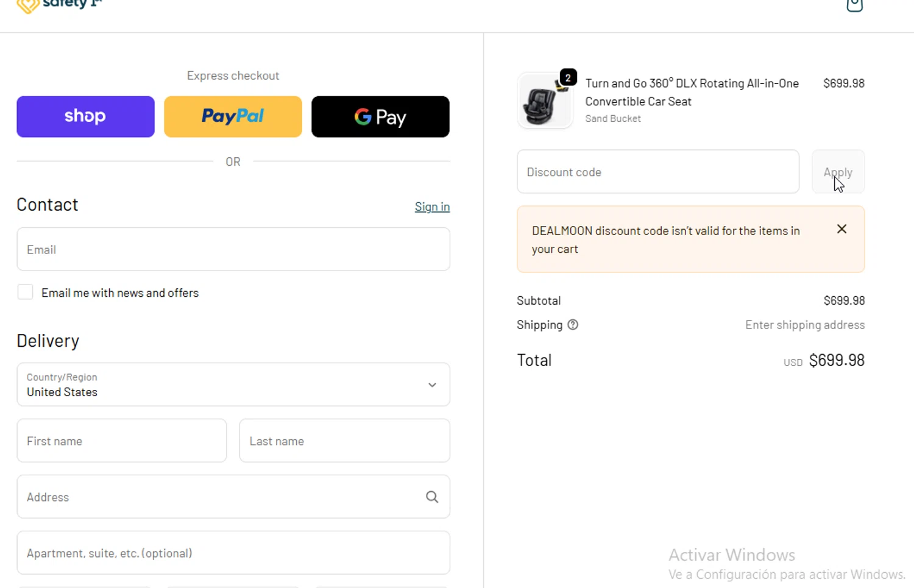This screenshot has width=914, height=588.
Task: Dismiss the DEALMOON invalid code alert
Action: click(841, 229)
